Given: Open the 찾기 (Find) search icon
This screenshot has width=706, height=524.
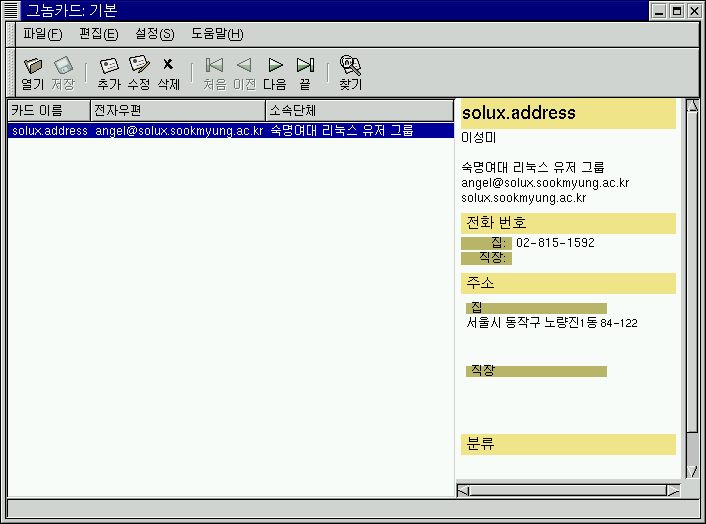Looking at the screenshot, I should 350,66.
